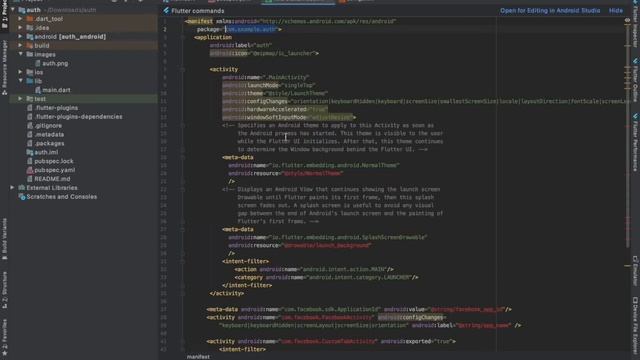Click the build folder icon
The image size is (640, 360).
coord(30,46)
